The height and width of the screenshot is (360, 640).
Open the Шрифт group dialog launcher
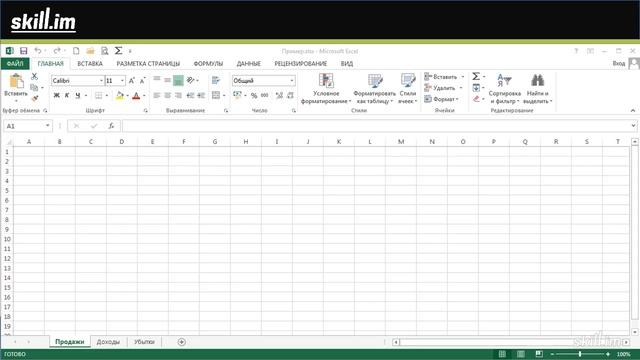(145, 111)
